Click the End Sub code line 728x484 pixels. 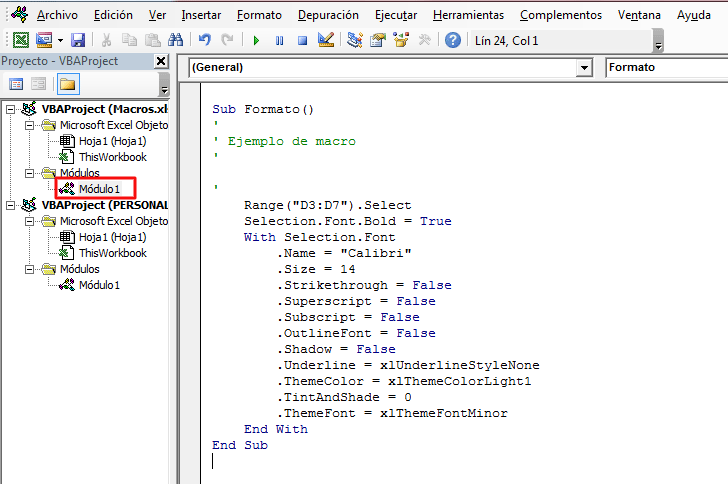click(x=240, y=445)
